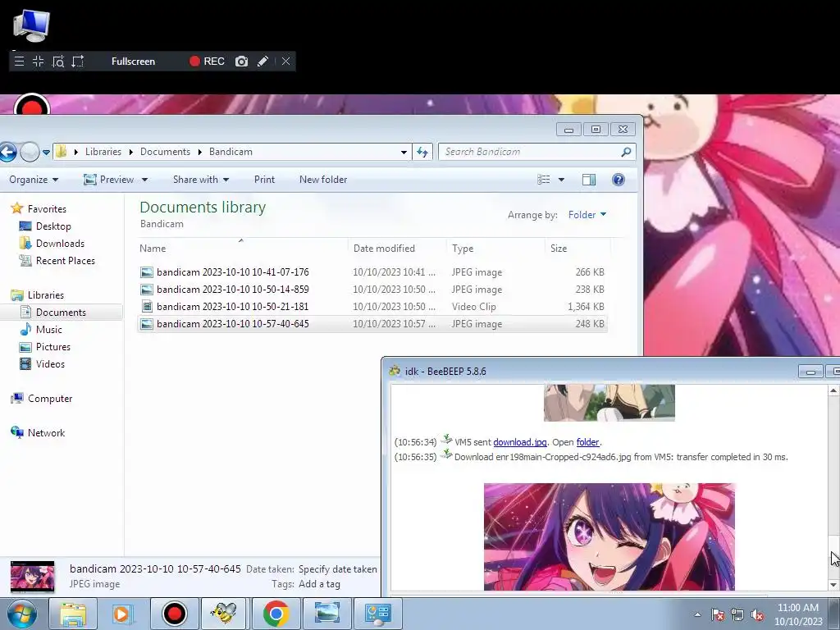This screenshot has height=630, width=840.
Task: Click the BeeBEEP chat scroll-down arrow
Action: 833,584
